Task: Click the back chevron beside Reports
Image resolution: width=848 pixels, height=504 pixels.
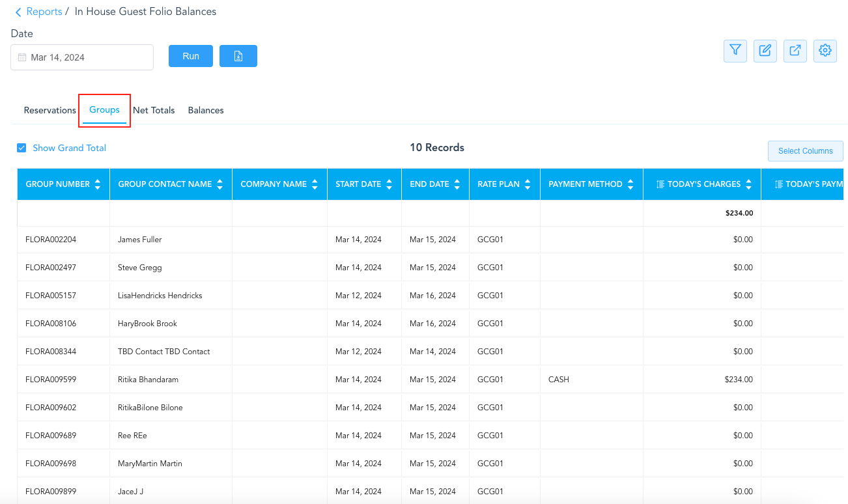Action: click(18, 12)
